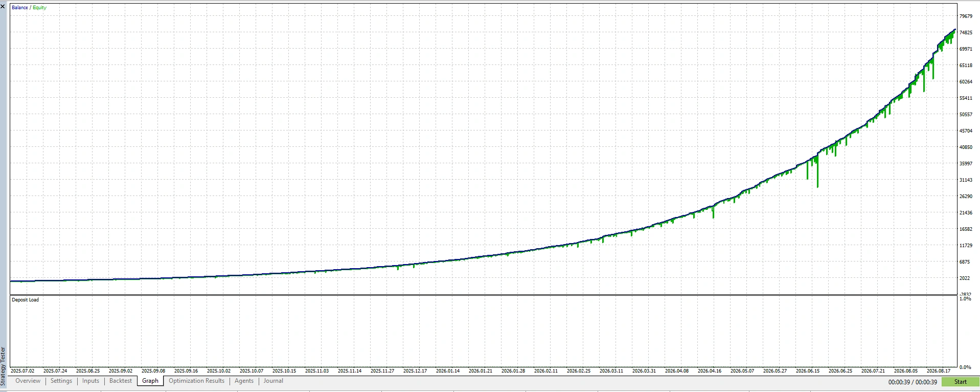The image size is (980, 392).
Task: Click the 2026.01.14 date label
Action: [448, 371]
